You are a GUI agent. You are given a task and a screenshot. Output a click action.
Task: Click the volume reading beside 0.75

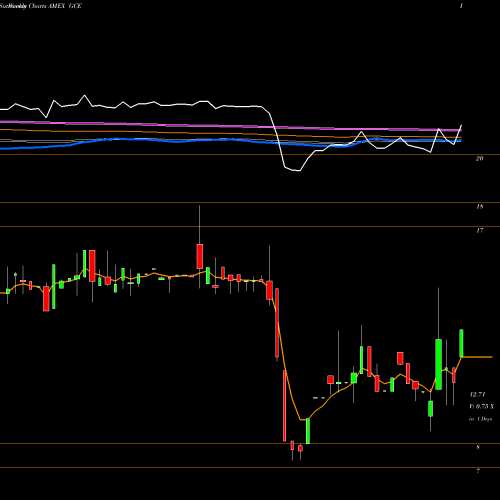(482, 407)
